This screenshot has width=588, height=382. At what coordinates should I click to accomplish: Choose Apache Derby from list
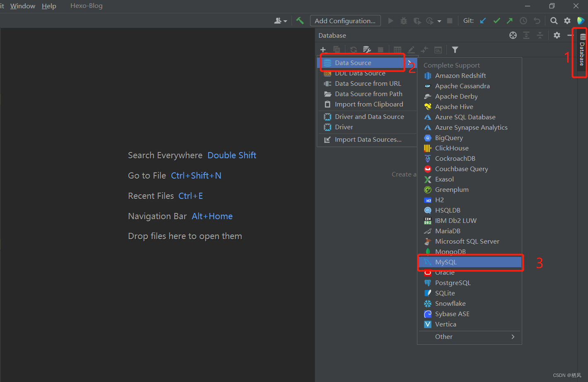tap(470, 96)
